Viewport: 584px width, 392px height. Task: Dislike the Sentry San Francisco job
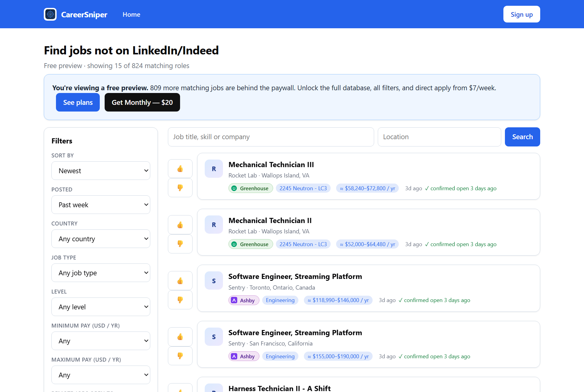(180, 356)
